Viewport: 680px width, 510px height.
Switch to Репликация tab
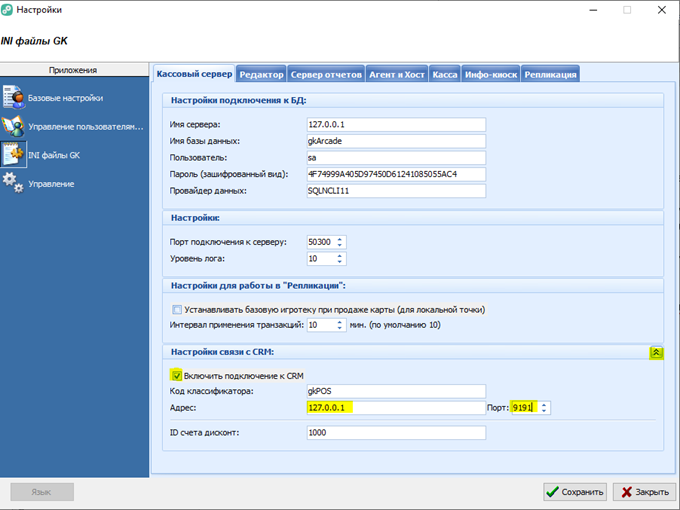[x=550, y=75]
